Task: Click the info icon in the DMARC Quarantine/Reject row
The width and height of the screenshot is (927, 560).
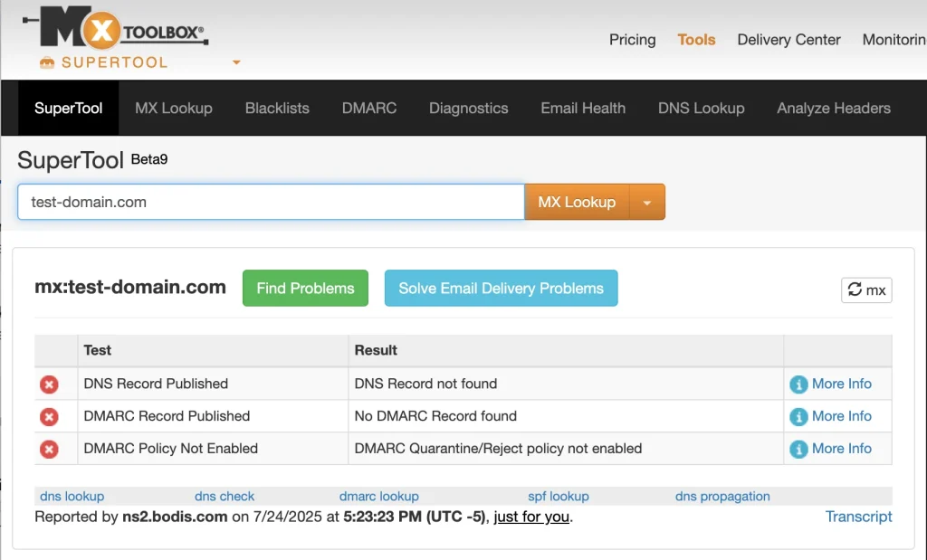Action: [x=798, y=450]
